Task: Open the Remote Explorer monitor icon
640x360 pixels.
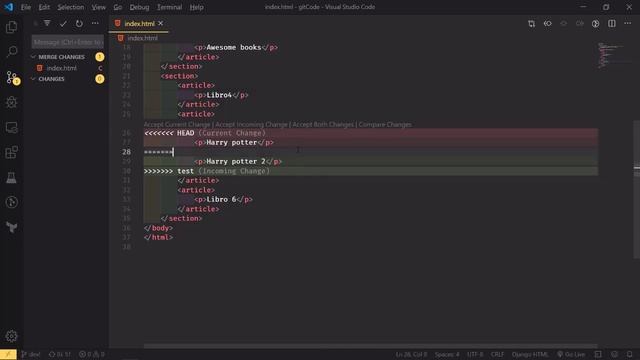Action: [11, 127]
